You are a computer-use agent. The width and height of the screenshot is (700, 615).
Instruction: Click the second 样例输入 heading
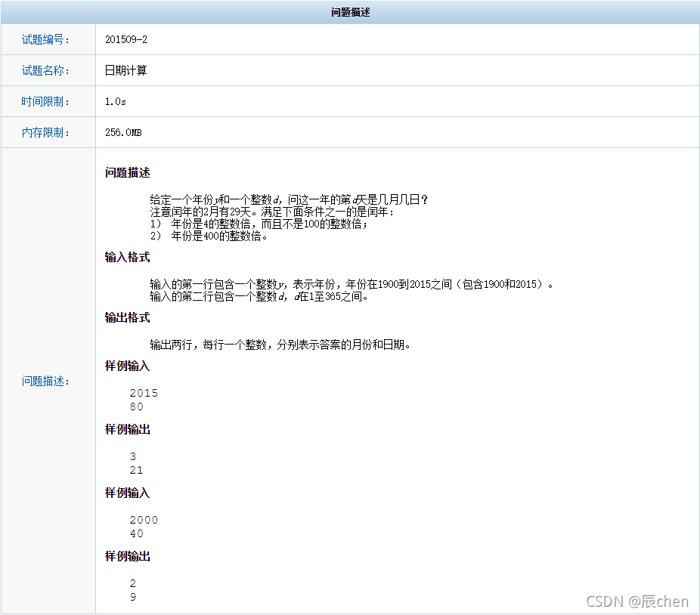coord(127,493)
